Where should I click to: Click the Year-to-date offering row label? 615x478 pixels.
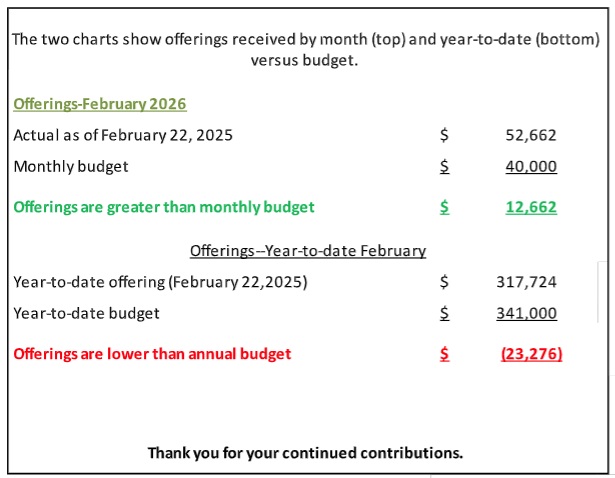click(160, 282)
